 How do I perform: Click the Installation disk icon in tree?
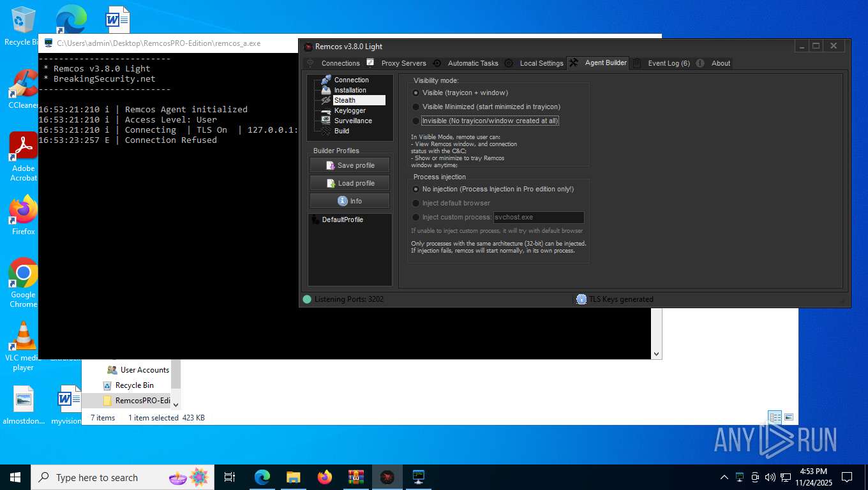coord(325,90)
